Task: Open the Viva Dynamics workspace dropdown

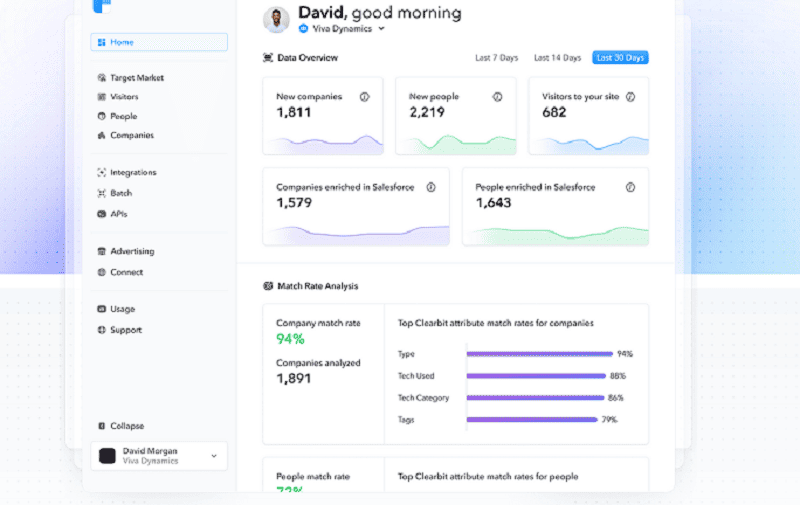Action: pyautogui.click(x=342, y=29)
